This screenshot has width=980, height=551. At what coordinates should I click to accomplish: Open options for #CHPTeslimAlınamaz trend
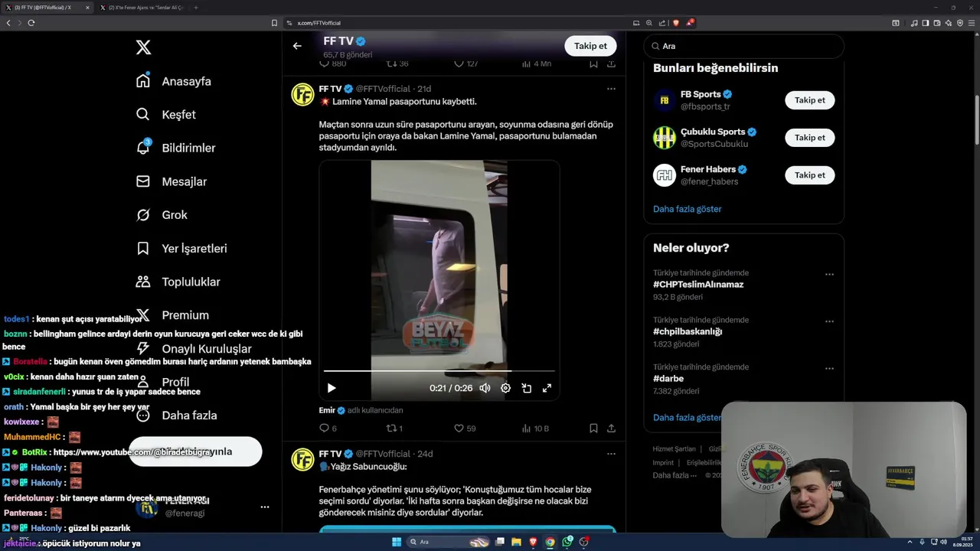click(829, 275)
